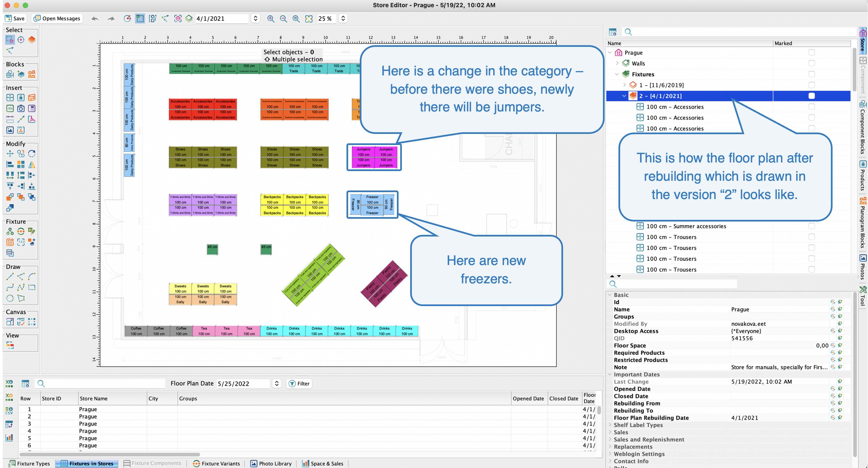Collapse the Prague tree node
Viewport: 868px width, 468px height.
point(610,53)
